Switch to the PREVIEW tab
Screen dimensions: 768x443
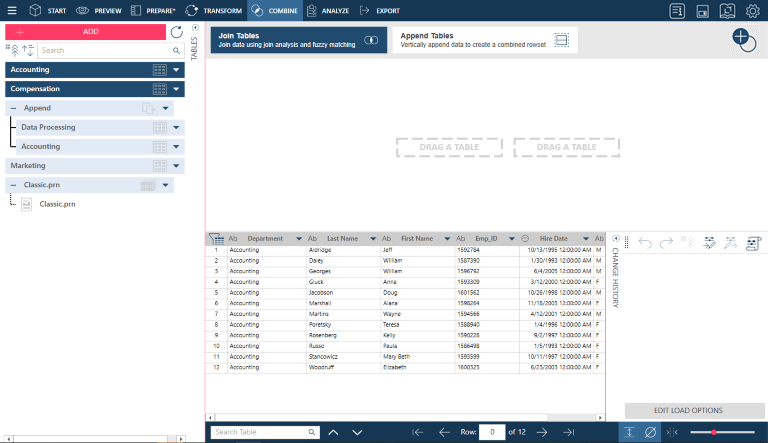click(x=99, y=10)
